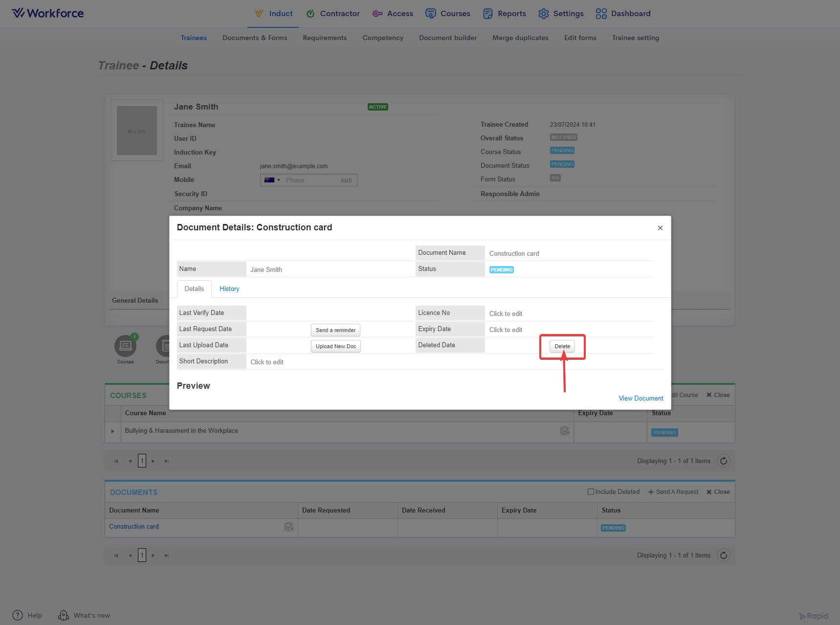840x625 pixels.
Task: Open the phone country flag dropdown
Action: [x=272, y=180]
